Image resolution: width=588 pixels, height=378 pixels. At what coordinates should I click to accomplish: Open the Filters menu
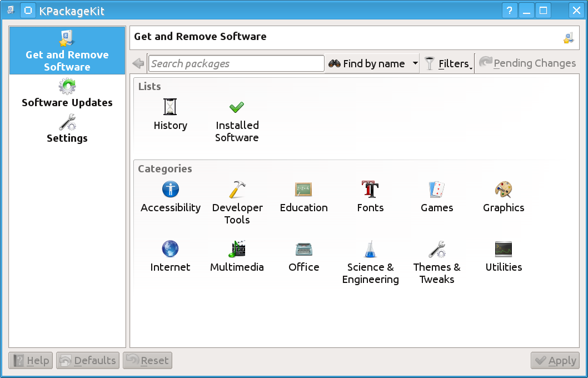click(447, 63)
